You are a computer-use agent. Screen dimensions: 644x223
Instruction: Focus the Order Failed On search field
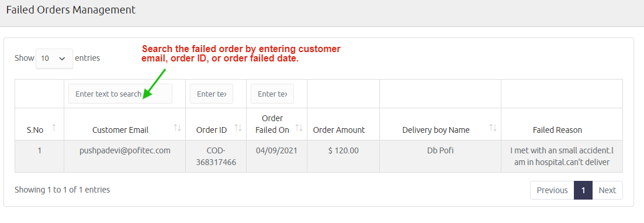[x=272, y=94]
